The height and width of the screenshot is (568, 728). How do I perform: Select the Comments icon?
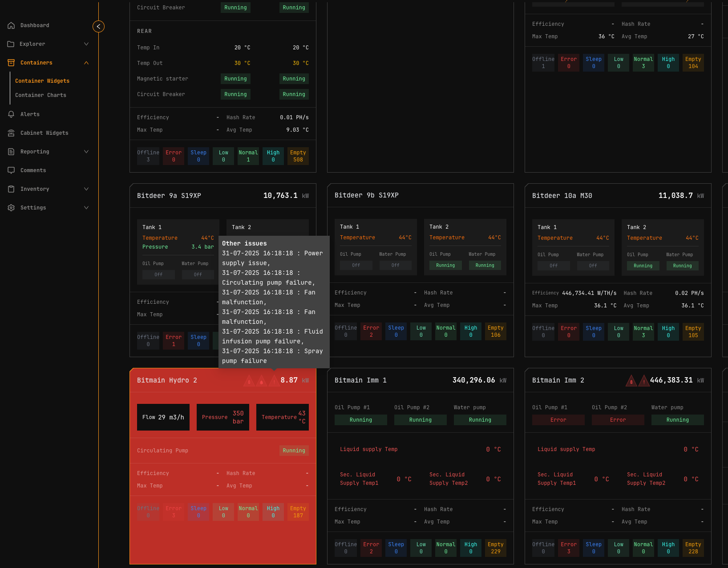pyautogui.click(x=11, y=170)
